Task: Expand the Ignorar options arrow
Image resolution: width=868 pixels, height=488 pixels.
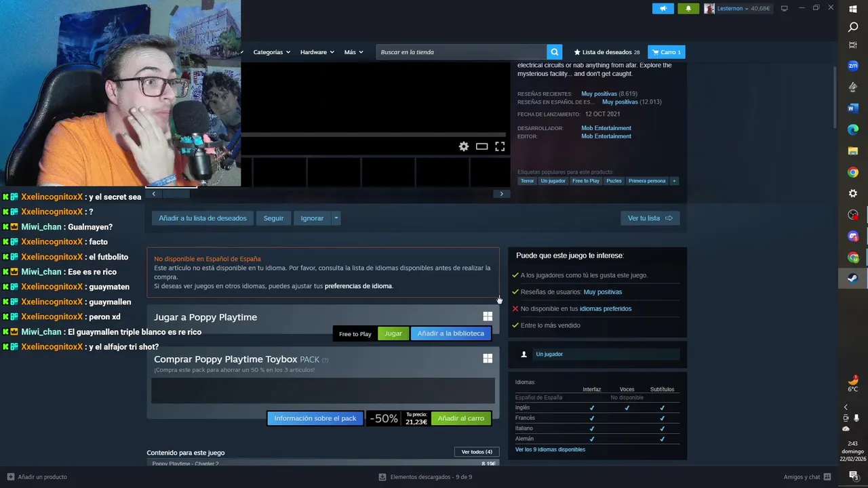Action: click(336, 218)
